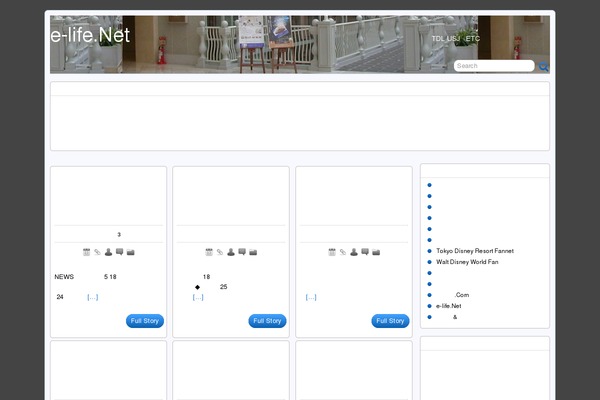Click the author icon in the NEWS post card
Screen dimensions: 600x400
tap(108, 252)
